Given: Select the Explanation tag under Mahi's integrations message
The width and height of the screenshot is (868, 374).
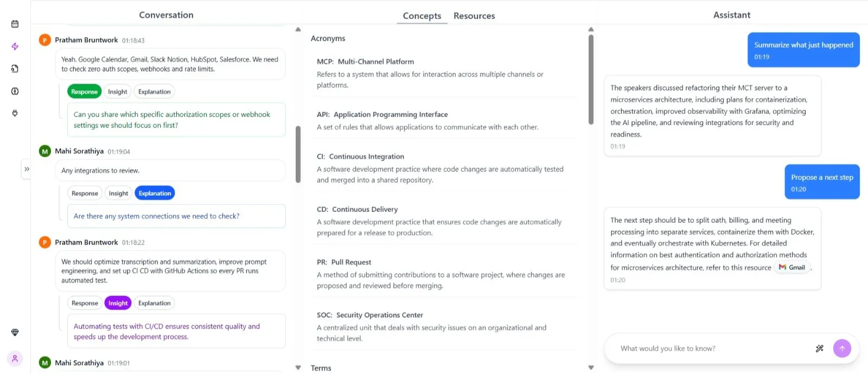Looking at the screenshot, I should (154, 193).
